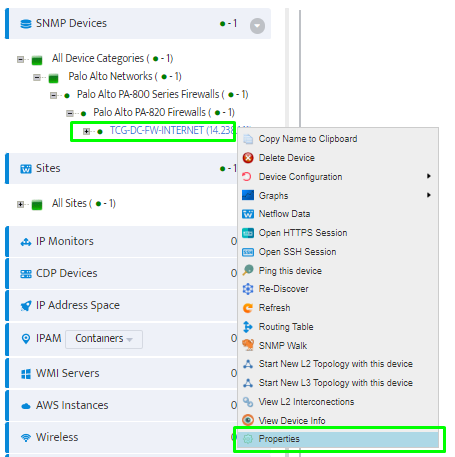Click the Re-Discover gear icon

coord(248,289)
